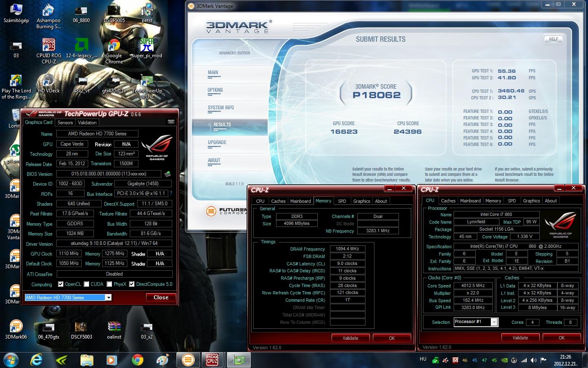Screen dimensions: 588x368
Task: Click the BIOS Version field in GPU-Z
Action: pyautogui.click(x=109, y=174)
